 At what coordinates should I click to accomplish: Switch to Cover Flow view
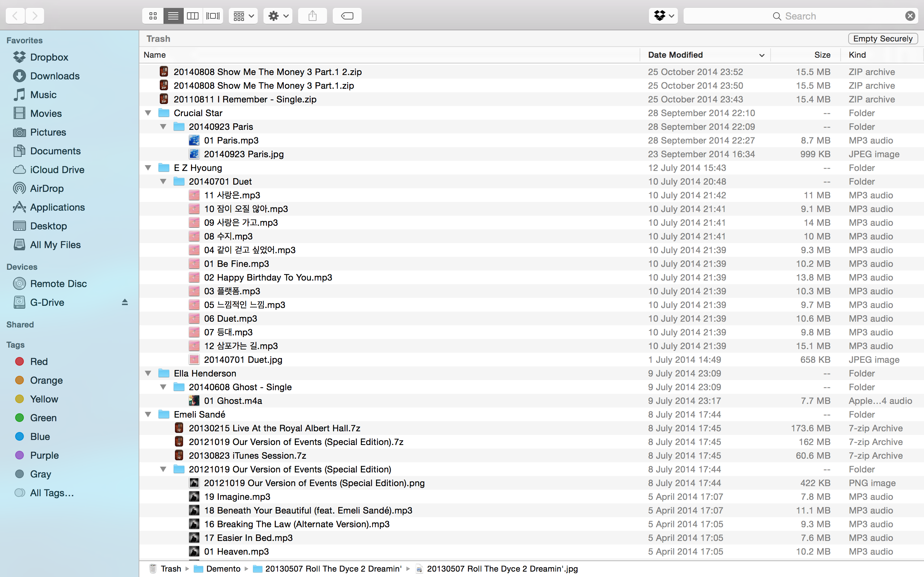click(x=213, y=16)
